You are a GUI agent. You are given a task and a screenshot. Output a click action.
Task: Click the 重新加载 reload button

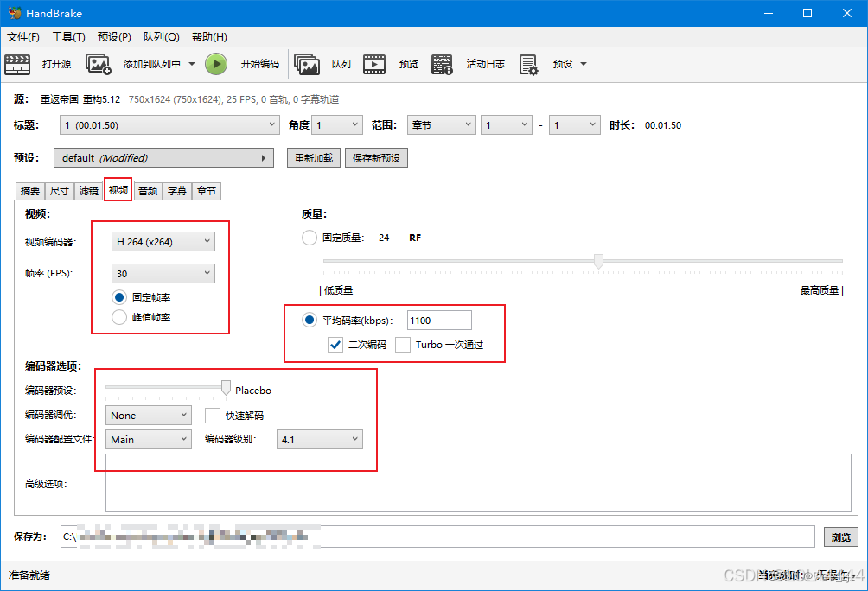[314, 158]
